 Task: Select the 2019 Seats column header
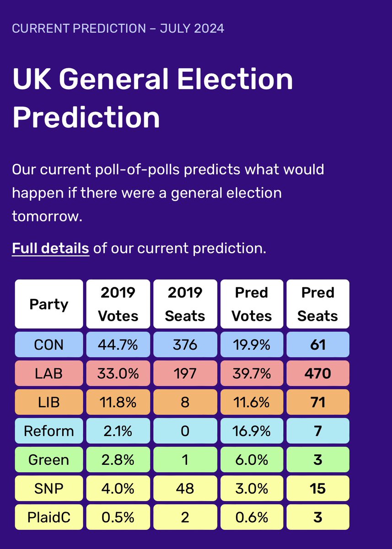(185, 304)
